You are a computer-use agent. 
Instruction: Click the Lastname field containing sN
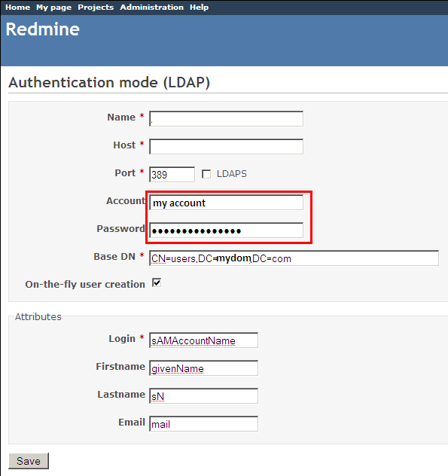point(203,396)
